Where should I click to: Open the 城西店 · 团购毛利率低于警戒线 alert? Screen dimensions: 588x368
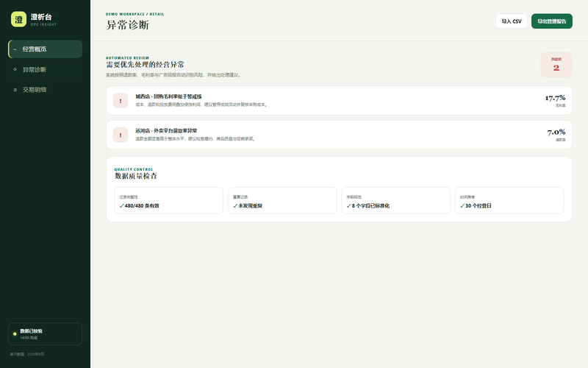click(339, 100)
